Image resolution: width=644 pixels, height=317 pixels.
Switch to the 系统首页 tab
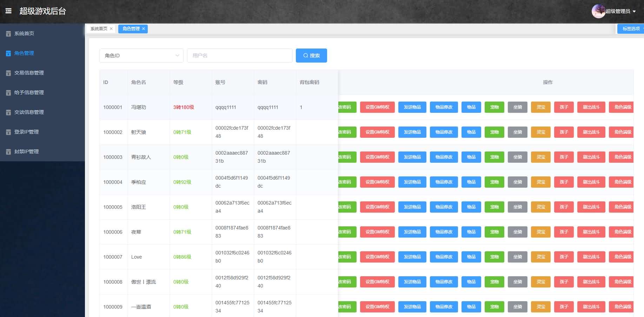pos(99,29)
